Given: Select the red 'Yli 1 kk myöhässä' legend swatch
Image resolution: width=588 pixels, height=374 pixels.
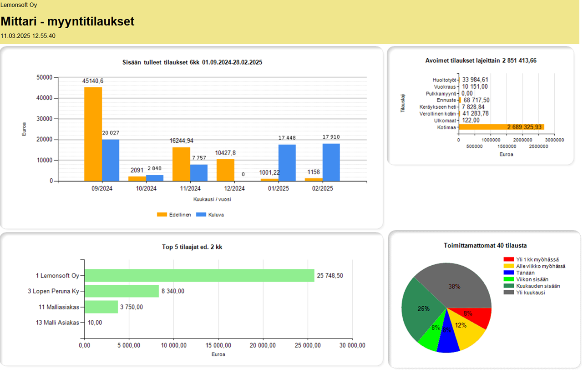Looking at the screenshot, I should [x=508, y=259].
